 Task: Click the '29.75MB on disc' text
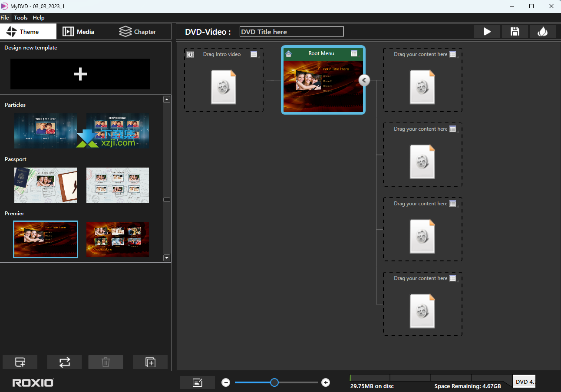[x=372, y=386]
